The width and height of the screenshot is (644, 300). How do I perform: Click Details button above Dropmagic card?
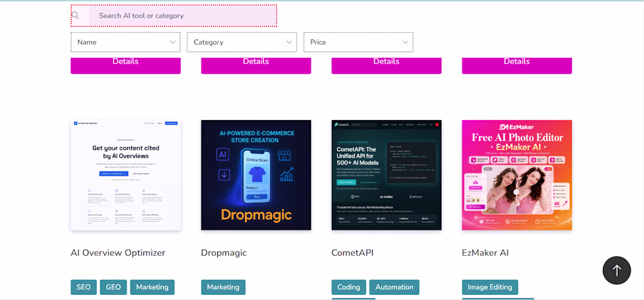(256, 66)
